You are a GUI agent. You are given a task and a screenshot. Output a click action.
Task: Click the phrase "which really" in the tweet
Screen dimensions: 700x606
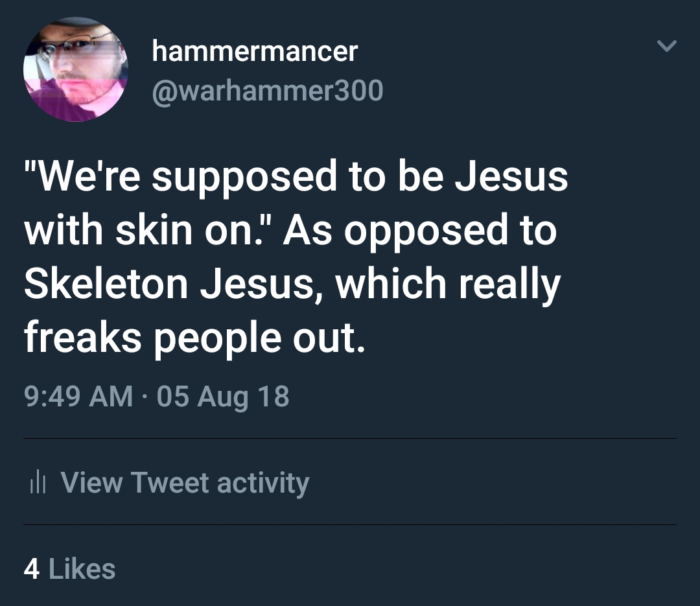pos(447,285)
